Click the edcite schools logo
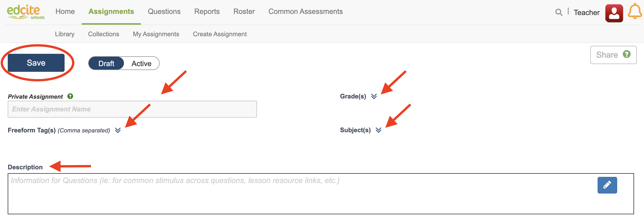 [25, 12]
